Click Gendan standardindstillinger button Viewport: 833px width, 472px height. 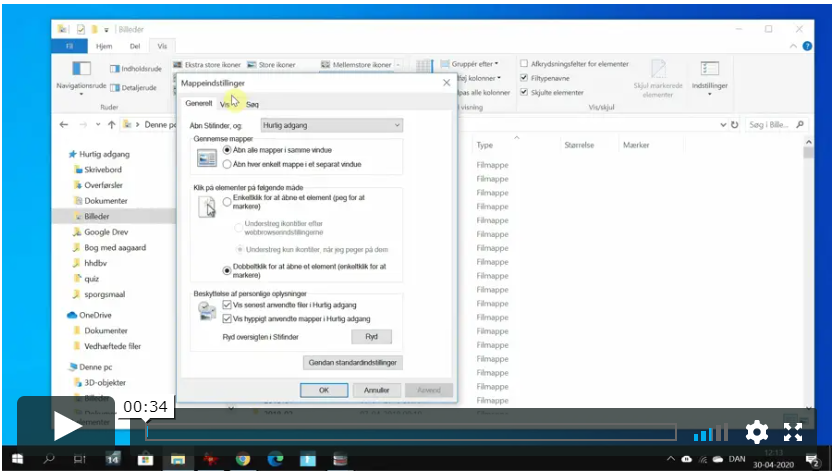click(353, 362)
